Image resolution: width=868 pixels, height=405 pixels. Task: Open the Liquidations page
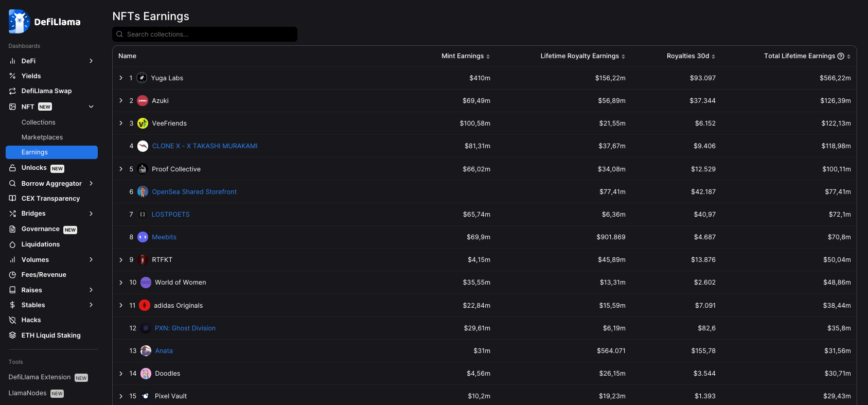[41, 244]
